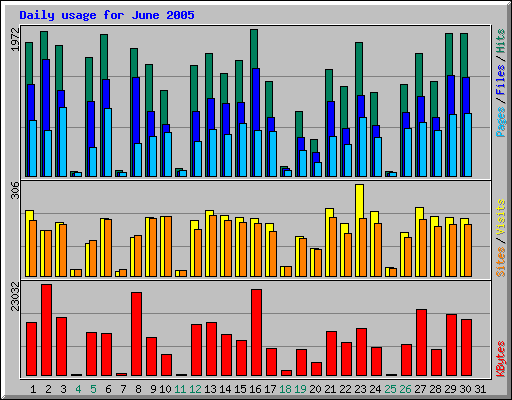Viewport: 512px width, 400px height.
Task: Click green weekend day 19 label
Action: tap(300, 389)
